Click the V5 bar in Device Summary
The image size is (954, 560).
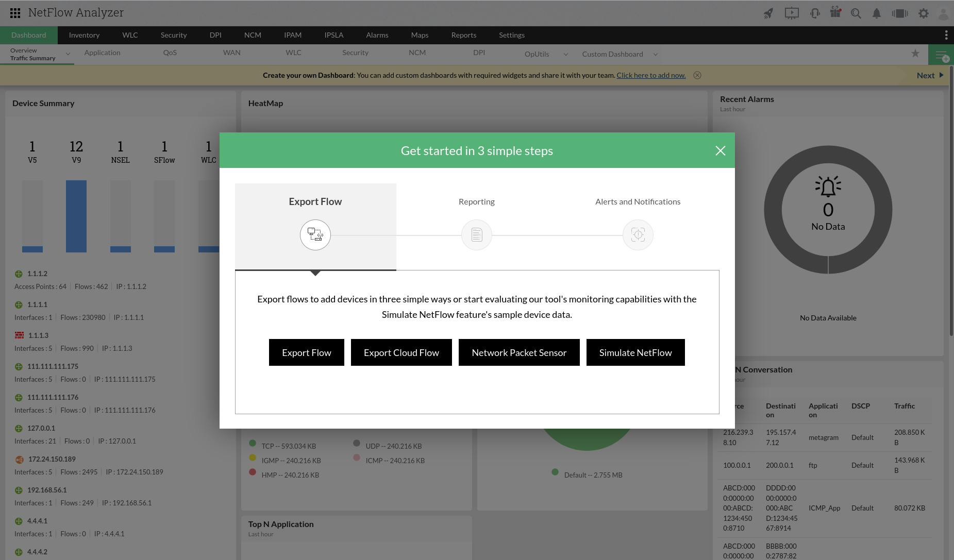32,249
